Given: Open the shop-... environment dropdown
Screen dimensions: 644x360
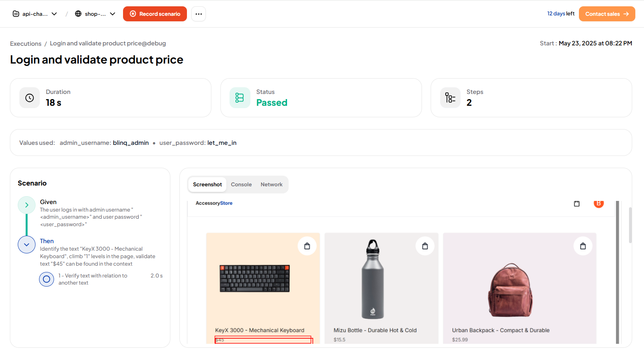Looking at the screenshot, I should tap(95, 14).
